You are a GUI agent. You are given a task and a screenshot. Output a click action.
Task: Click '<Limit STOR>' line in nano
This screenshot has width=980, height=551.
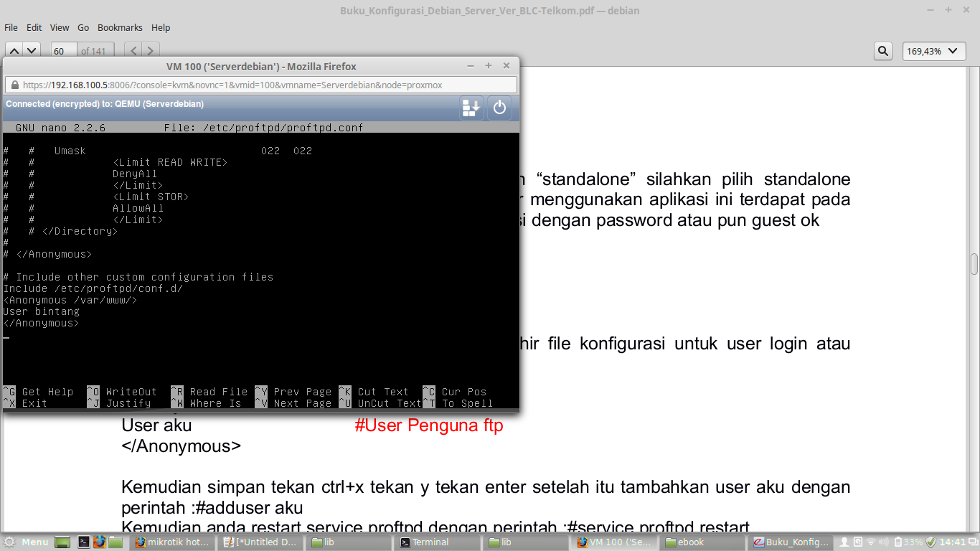click(151, 197)
